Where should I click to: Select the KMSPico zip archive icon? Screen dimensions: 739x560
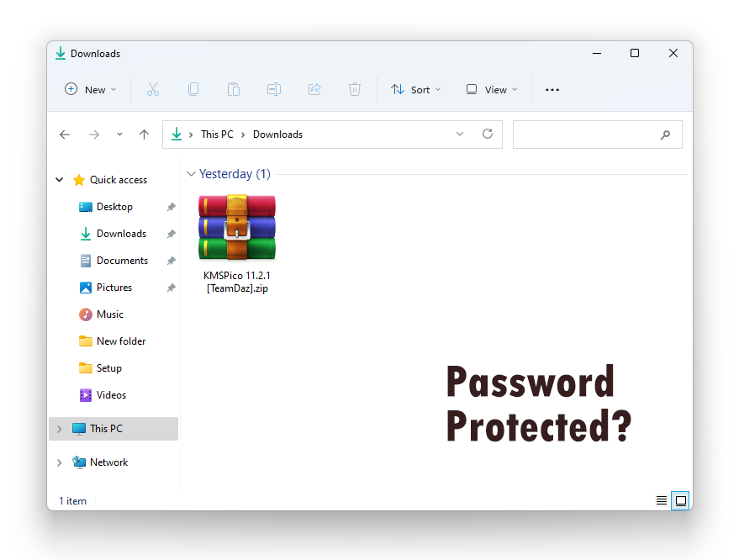(x=236, y=227)
